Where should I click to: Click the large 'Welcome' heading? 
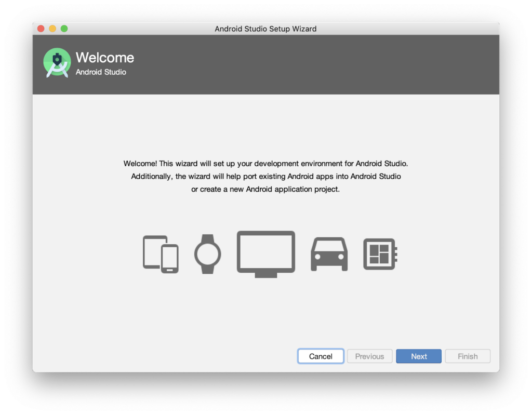pyautogui.click(x=105, y=58)
